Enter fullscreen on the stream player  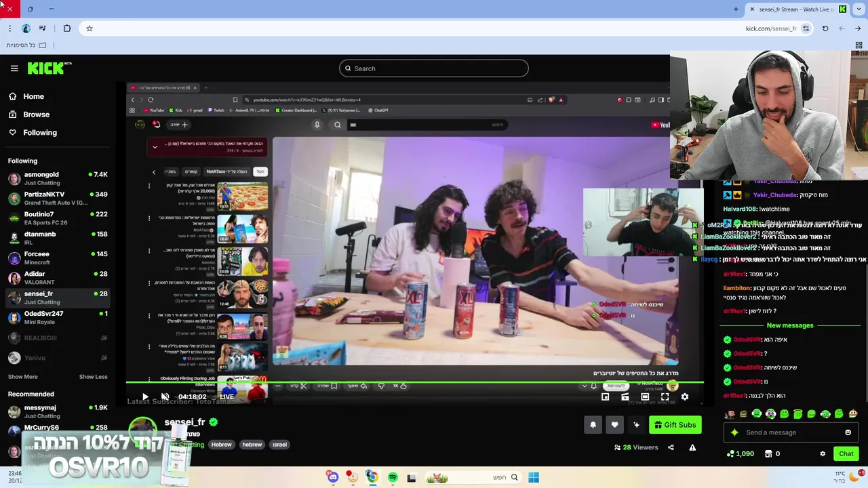pos(665,397)
